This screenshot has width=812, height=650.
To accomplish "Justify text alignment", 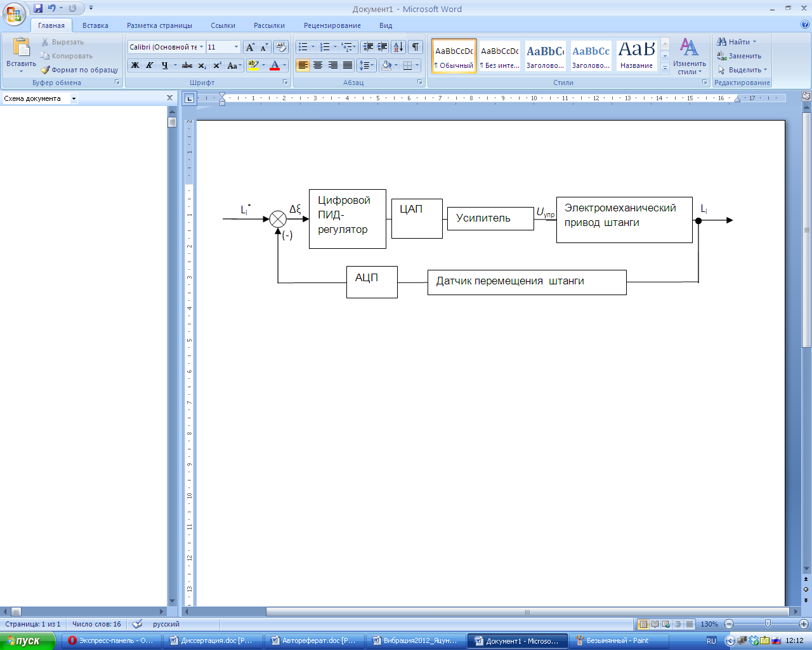I will (348, 65).
